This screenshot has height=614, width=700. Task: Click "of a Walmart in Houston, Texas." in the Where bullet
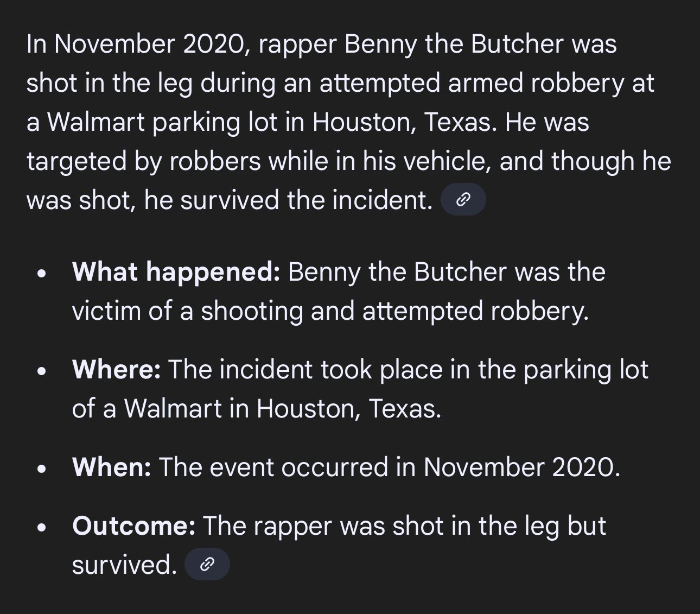[x=256, y=408]
